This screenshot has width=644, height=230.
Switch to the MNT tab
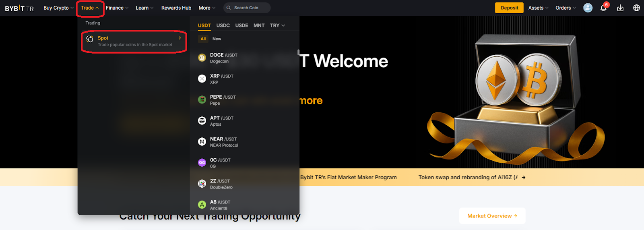tap(259, 25)
